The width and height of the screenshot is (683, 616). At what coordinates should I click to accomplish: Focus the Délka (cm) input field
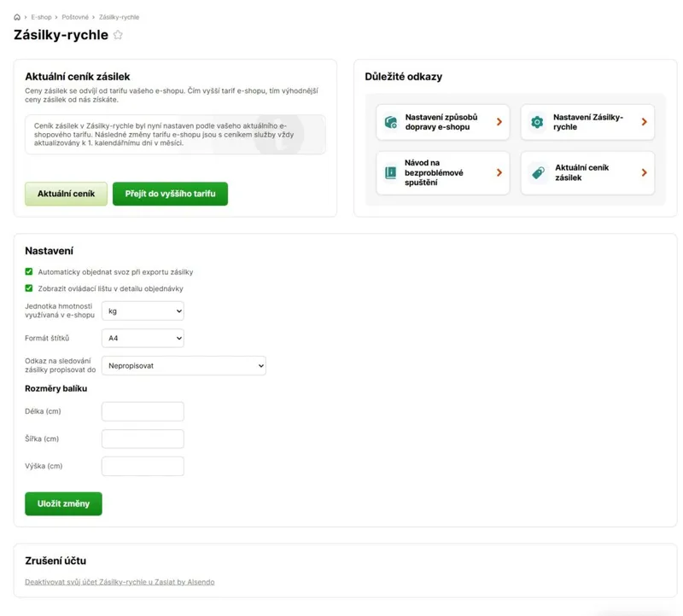click(x=143, y=411)
